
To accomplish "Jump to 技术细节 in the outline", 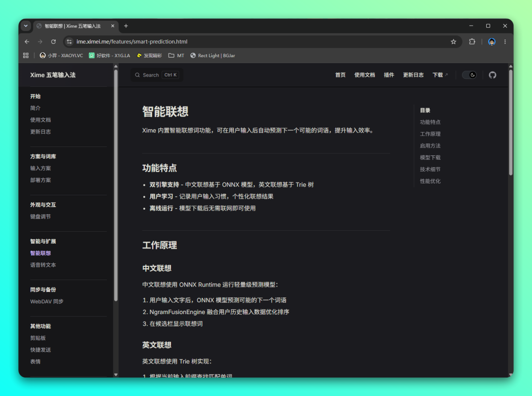I will [430, 170].
